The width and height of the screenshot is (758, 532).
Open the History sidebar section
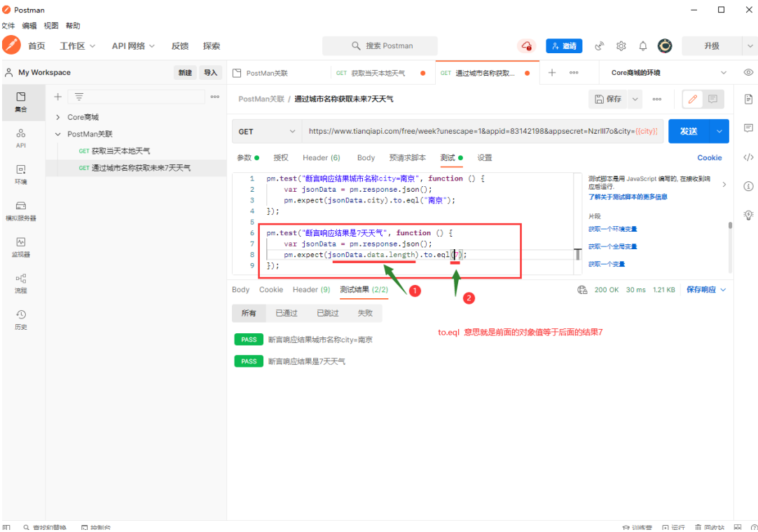point(21,319)
